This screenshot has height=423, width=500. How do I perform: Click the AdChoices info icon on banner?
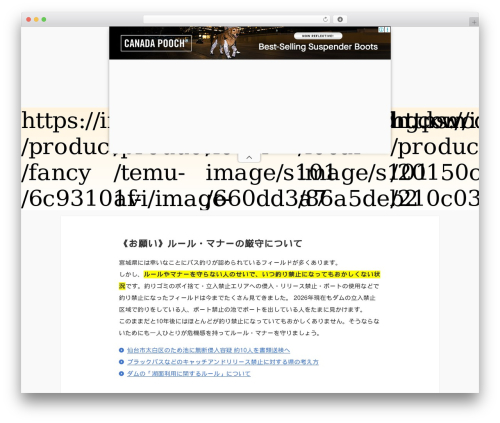pos(381,30)
